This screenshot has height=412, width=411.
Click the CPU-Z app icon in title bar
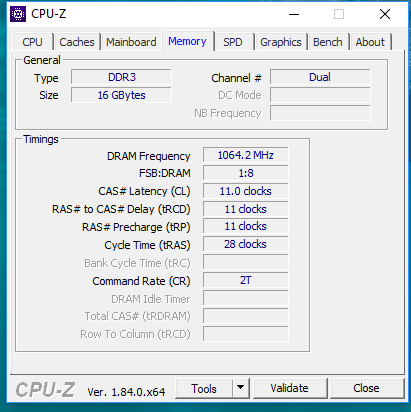pyautogui.click(x=18, y=14)
